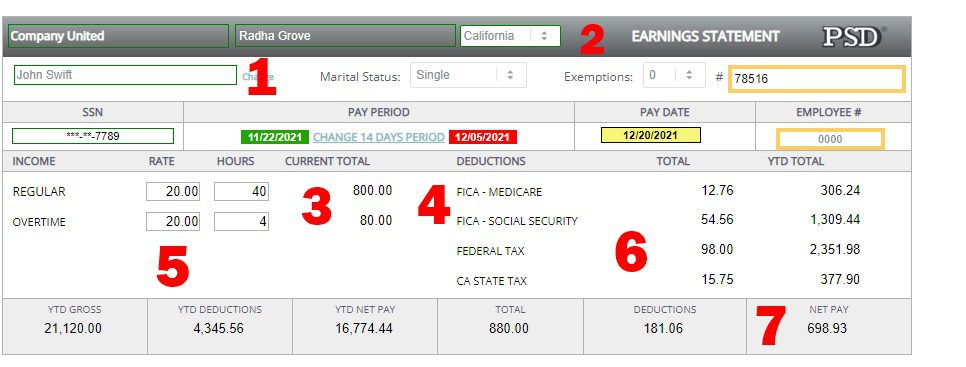This screenshot has height=367, width=966.
Task: Click the Medicare YTD total 306.24
Action: (840, 190)
